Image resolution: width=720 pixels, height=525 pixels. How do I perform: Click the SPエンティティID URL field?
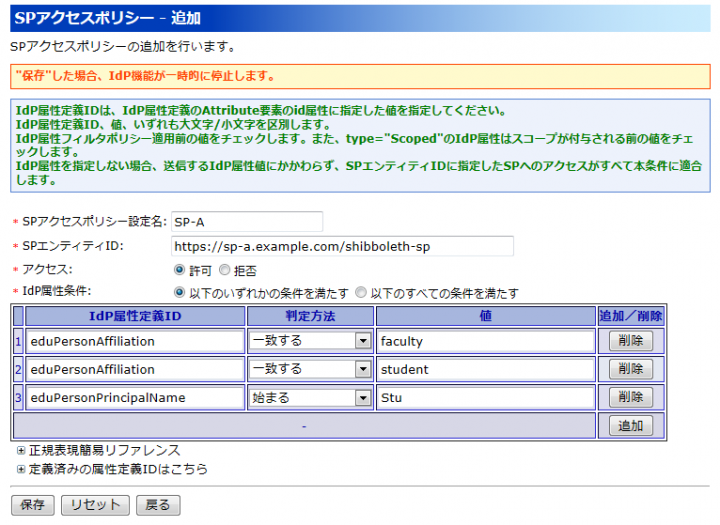coord(340,246)
